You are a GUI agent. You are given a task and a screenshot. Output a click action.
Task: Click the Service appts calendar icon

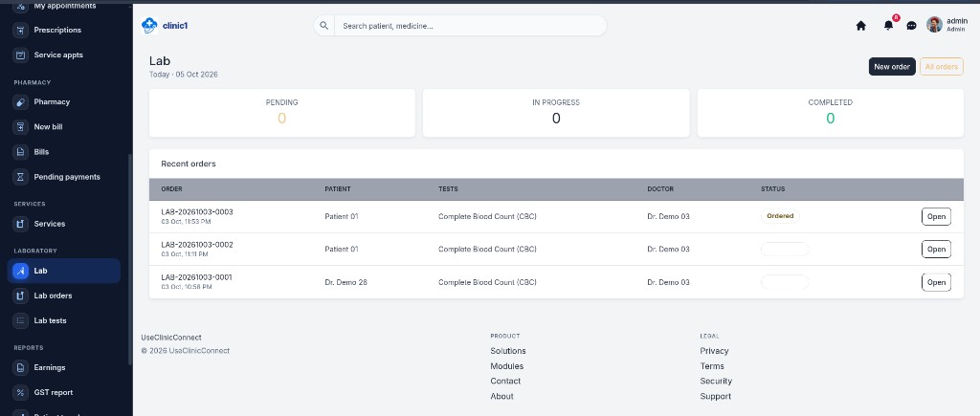(21, 55)
